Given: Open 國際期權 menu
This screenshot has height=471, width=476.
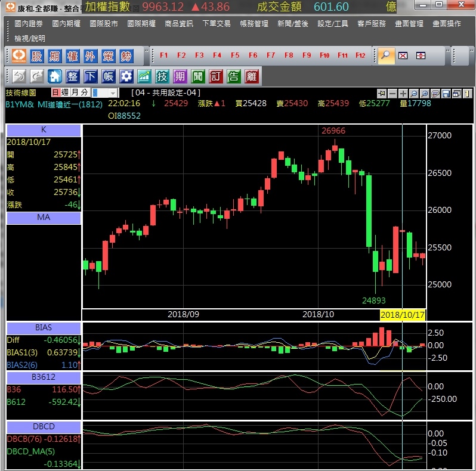Looking at the screenshot, I should pos(141,24).
